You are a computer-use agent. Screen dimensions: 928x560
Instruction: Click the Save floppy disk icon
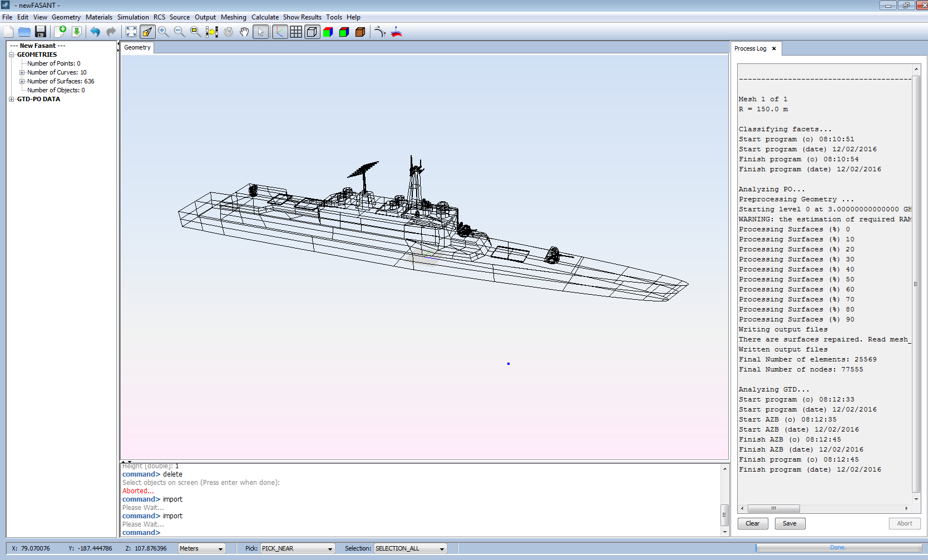pyautogui.click(x=40, y=32)
